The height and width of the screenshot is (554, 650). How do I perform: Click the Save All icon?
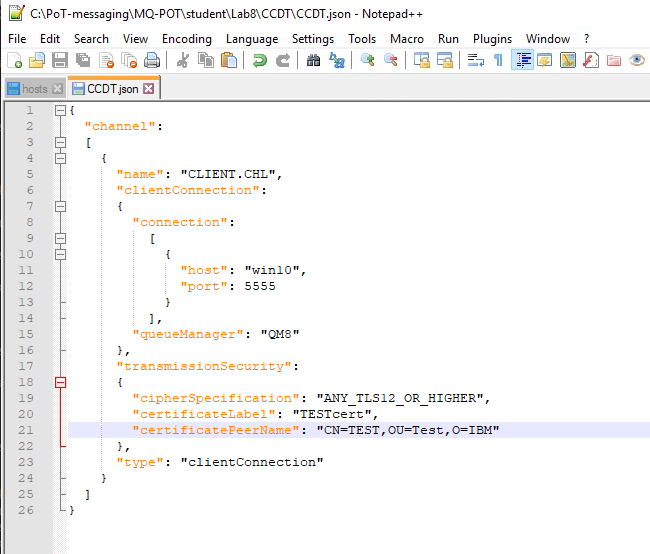[x=83, y=61]
